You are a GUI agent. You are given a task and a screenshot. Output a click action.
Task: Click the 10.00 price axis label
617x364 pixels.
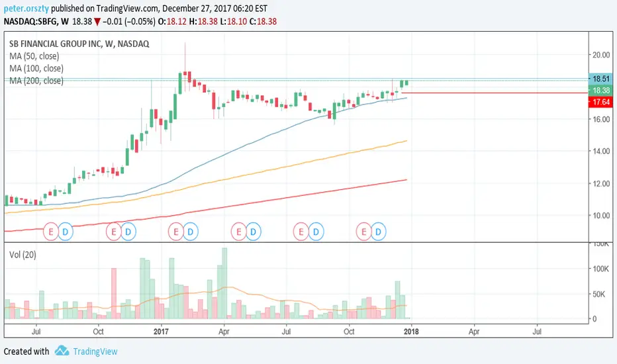601,216
